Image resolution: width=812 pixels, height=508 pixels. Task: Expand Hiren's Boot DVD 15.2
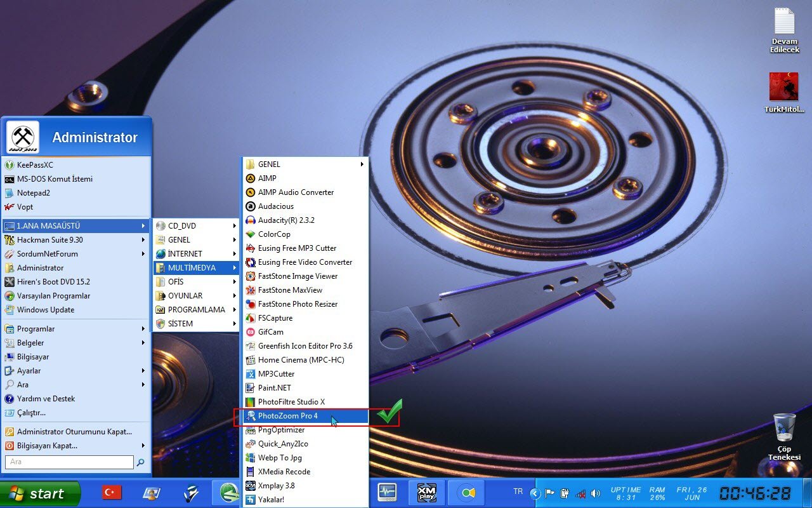tap(76, 282)
